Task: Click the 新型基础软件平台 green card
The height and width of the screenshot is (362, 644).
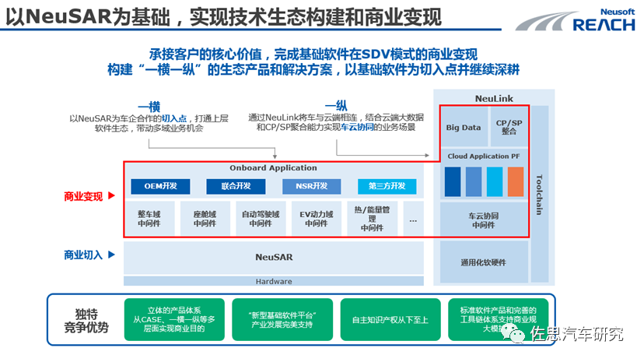Action: [x=282, y=320]
